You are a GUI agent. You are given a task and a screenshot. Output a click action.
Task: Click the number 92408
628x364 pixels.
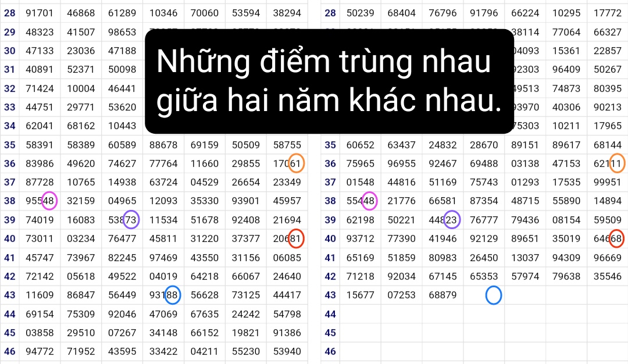[x=246, y=219]
